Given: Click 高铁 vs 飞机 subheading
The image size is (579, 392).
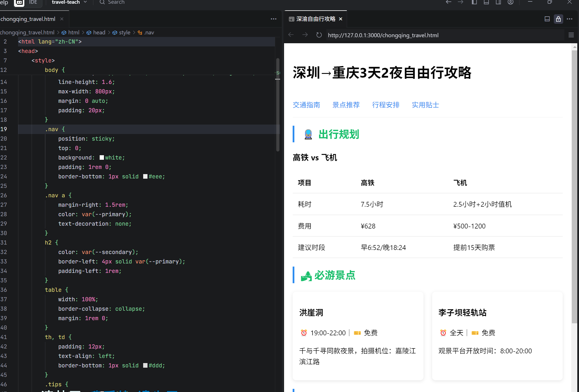Looking at the screenshot, I should tap(315, 157).
